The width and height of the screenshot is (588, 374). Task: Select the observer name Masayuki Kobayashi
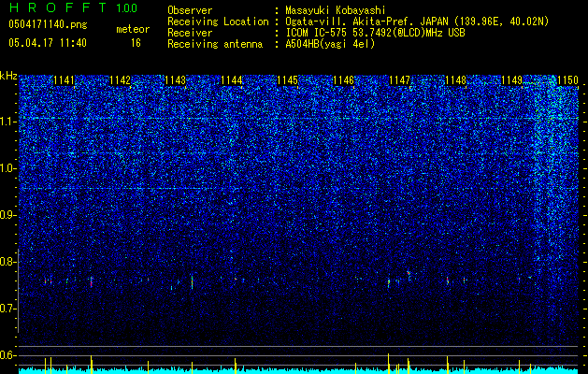pos(336,11)
